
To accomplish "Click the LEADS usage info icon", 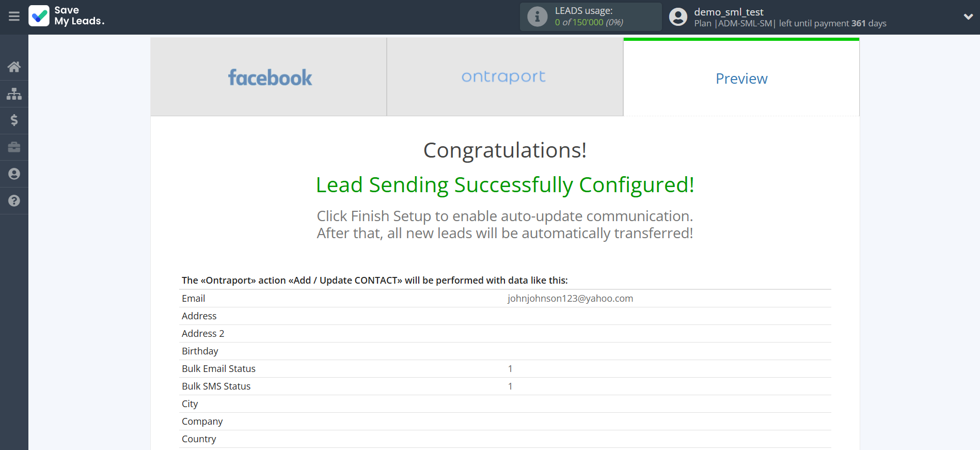I will pyautogui.click(x=537, y=17).
